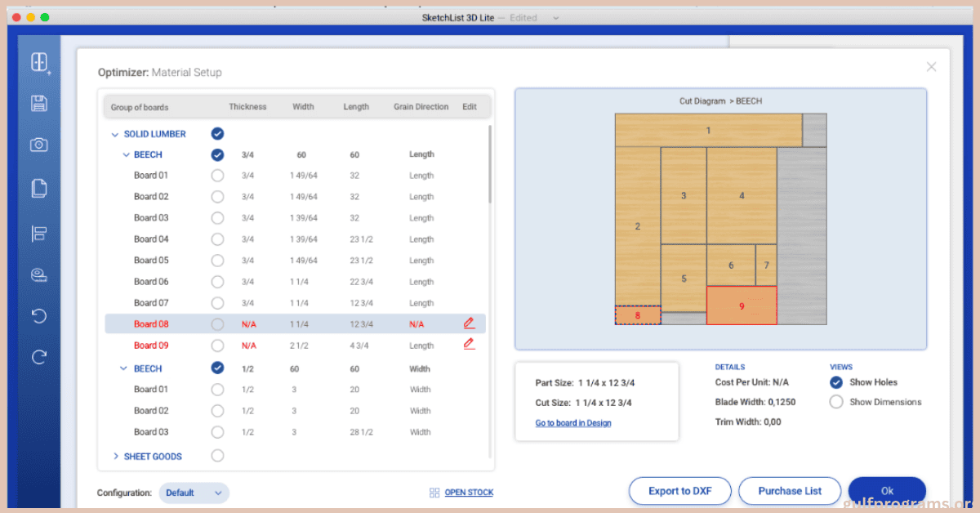Screen dimensions: 980x513
Task: Click the documents copy icon in sidebar
Action: coord(38,189)
